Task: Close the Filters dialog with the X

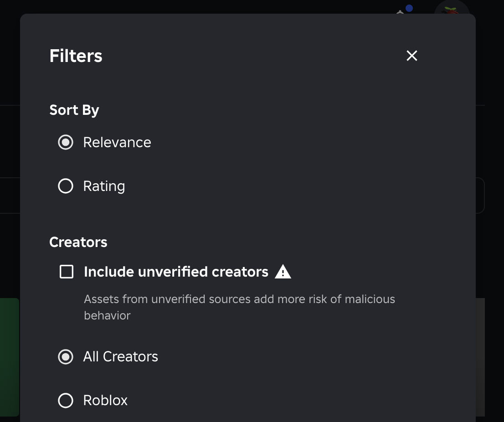Action: [412, 56]
